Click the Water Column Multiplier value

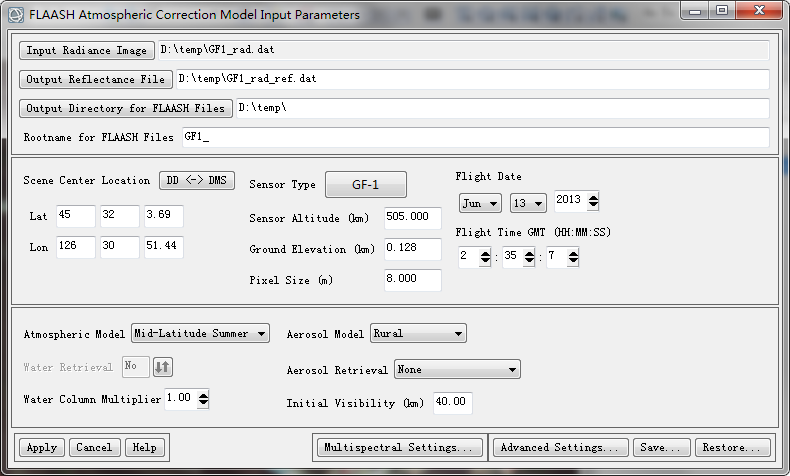[180, 398]
